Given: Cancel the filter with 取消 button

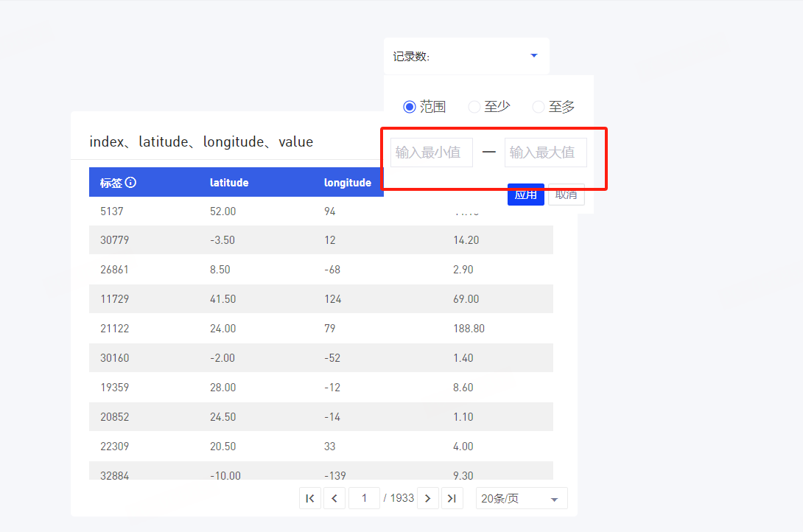Looking at the screenshot, I should click(566, 195).
